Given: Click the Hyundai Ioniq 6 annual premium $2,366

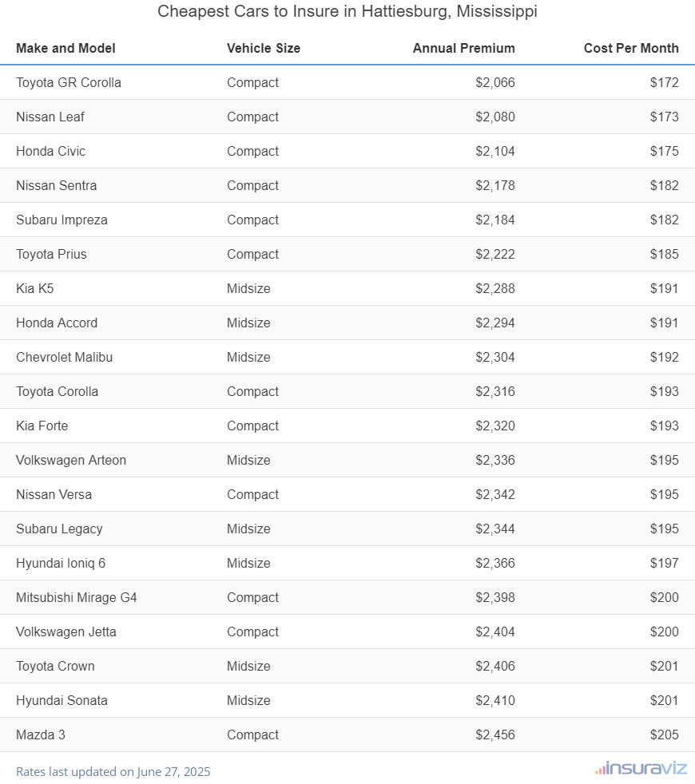Looking at the screenshot, I should pos(494,563).
